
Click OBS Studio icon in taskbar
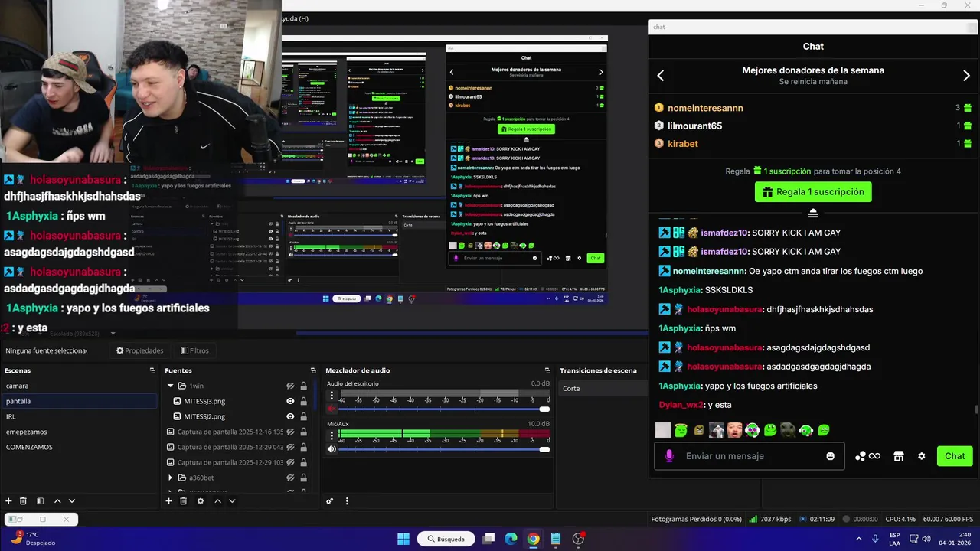coord(578,539)
